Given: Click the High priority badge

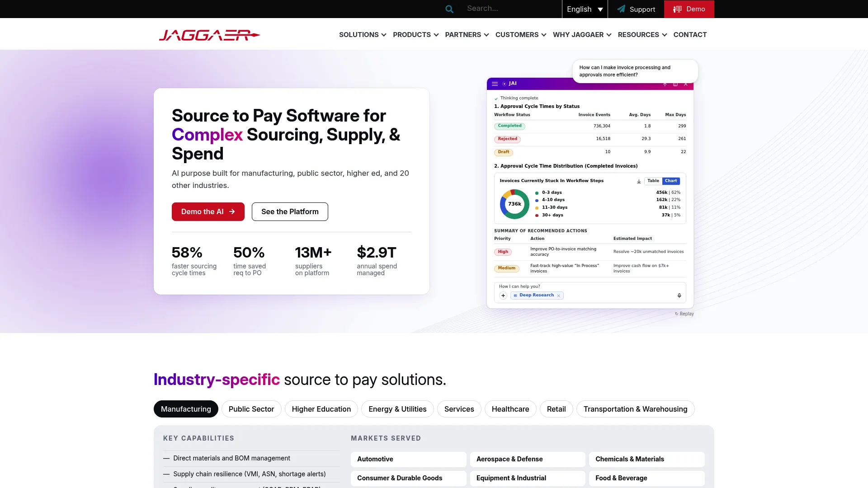Looking at the screenshot, I should [x=503, y=252].
